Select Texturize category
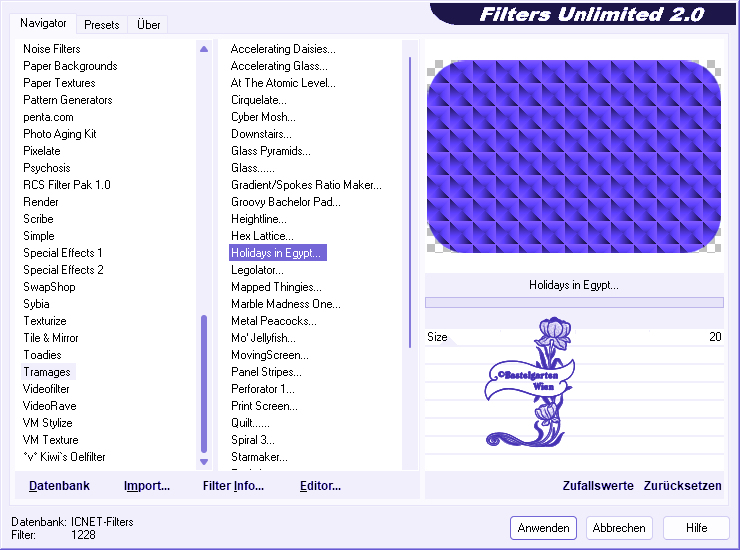The height and width of the screenshot is (550, 740). point(45,321)
